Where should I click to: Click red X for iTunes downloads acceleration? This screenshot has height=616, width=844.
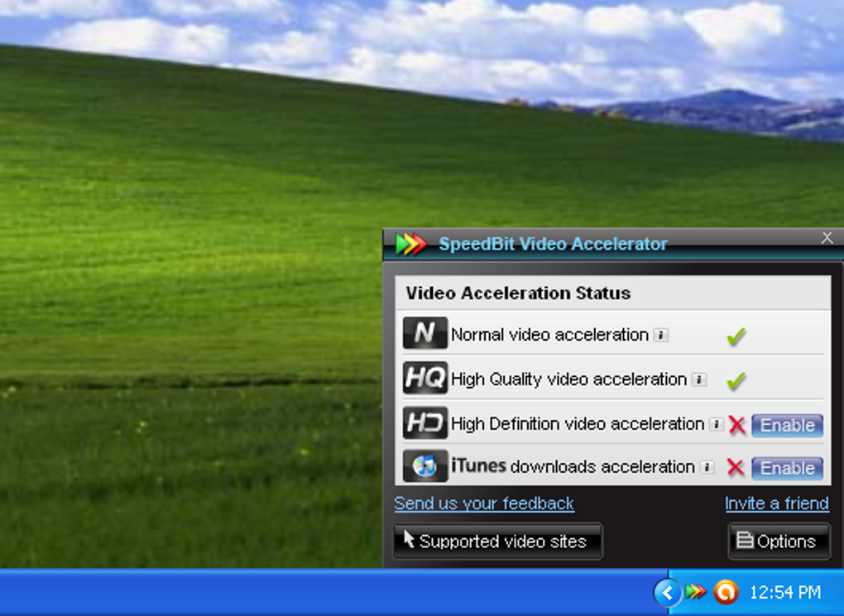736,467
